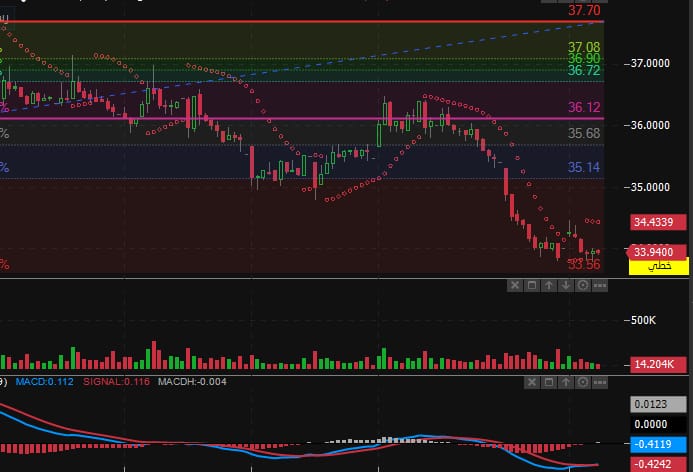This screenshot has width=693, height=472.
Task: Open MACD panel settings gear
Action: pos(582,381)
